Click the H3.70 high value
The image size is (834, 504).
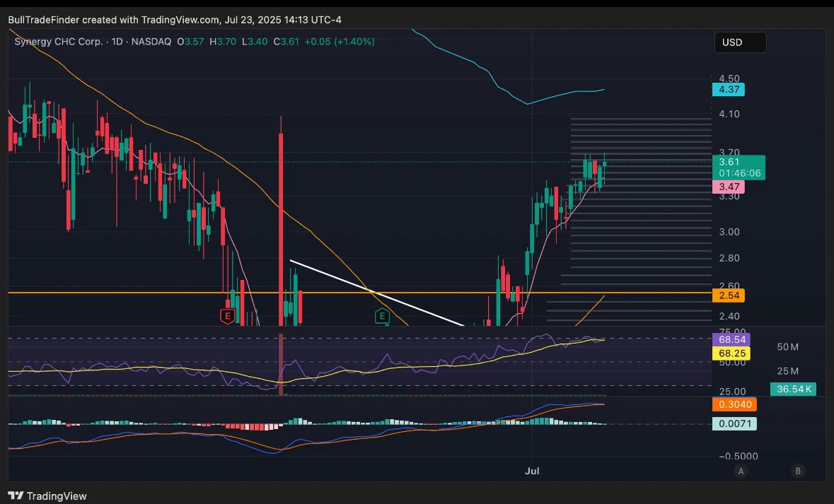click(x=222, y=42)
